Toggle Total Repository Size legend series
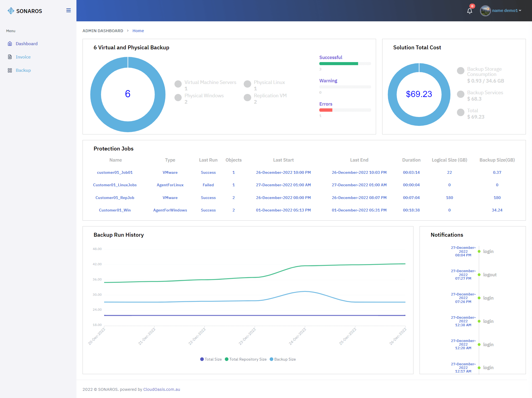The height and width of the screenshot is (398, 532). [246, 359]
